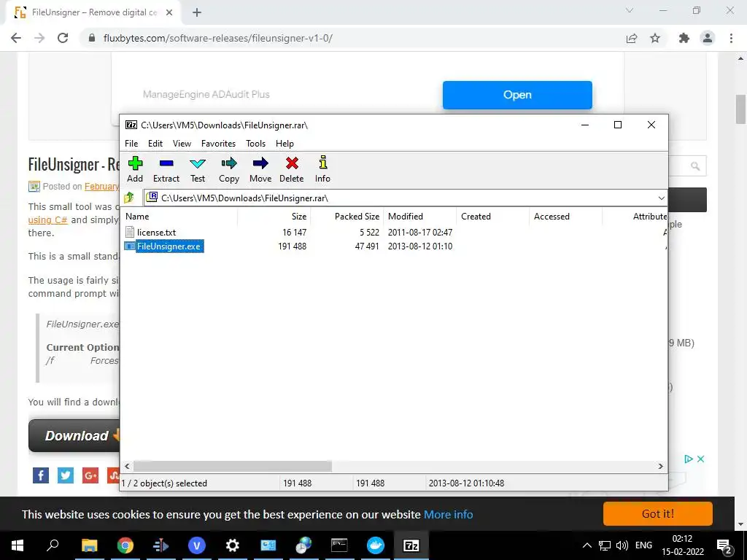The width and height of the screenshot is (747, 560).
Task: Close the ad with the X icon
Action: pyautogui.click(x=700, y=459)
